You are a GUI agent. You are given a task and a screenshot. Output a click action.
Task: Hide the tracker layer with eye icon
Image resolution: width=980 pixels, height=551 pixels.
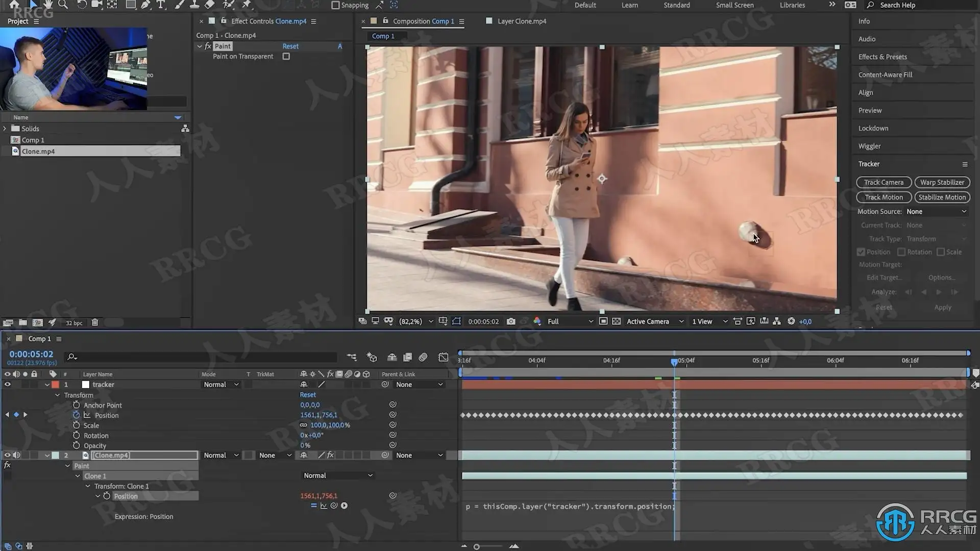[x=8, y=385]
